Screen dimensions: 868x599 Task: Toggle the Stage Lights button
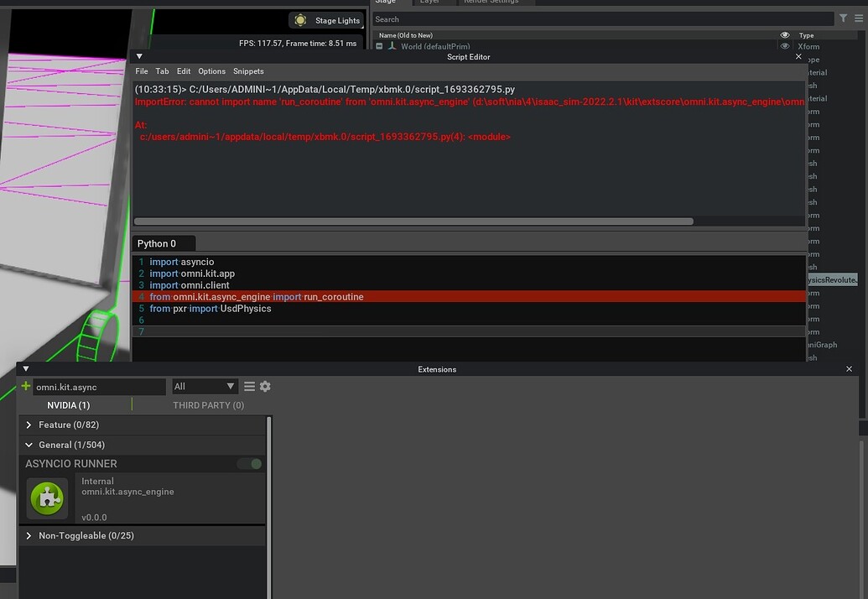coord(325,20)
